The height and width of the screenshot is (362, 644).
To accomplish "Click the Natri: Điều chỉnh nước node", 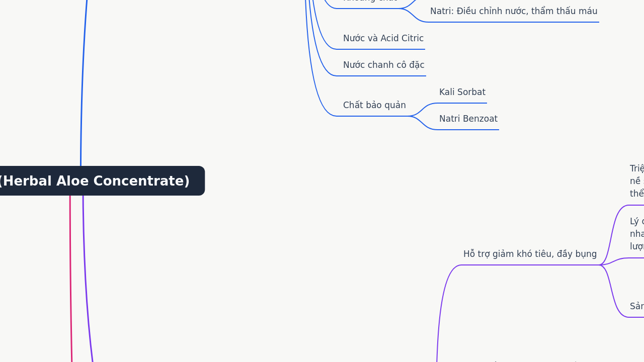I will coord(514,11).
